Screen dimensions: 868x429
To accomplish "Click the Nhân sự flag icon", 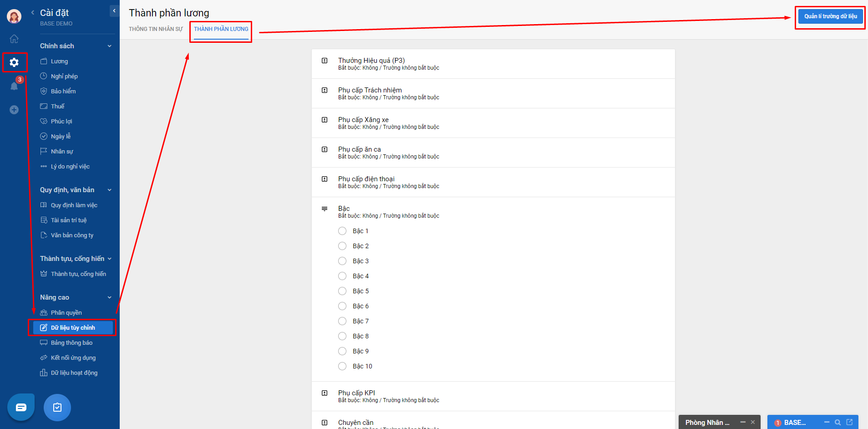I will [x=44, y=151].
